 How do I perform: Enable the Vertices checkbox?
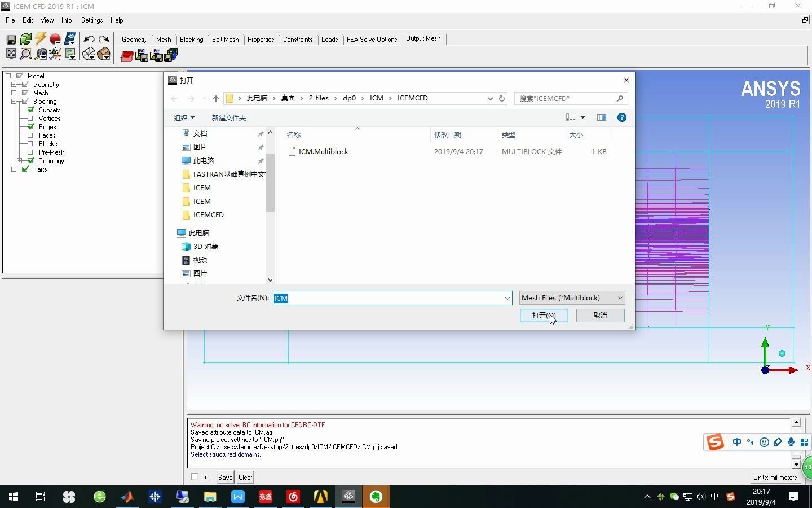click(31, 119)
